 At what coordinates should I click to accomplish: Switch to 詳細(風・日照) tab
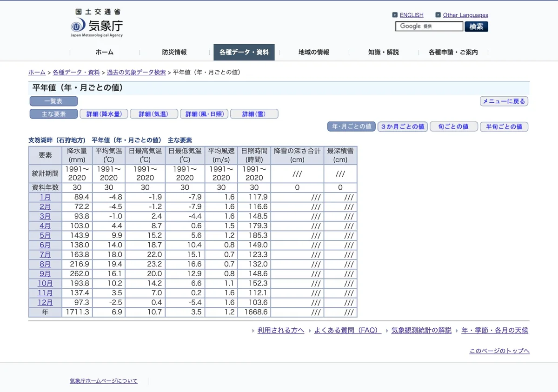(x=204, y=114)
